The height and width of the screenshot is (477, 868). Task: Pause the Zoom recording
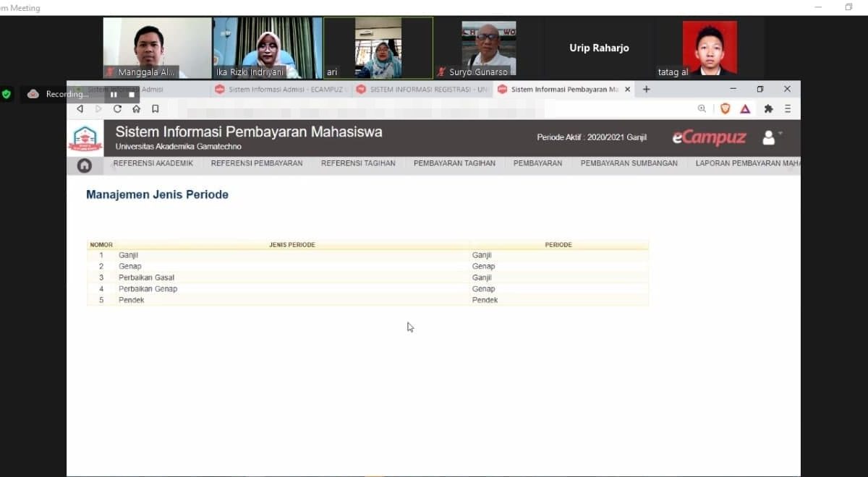[x=114, y=94]
